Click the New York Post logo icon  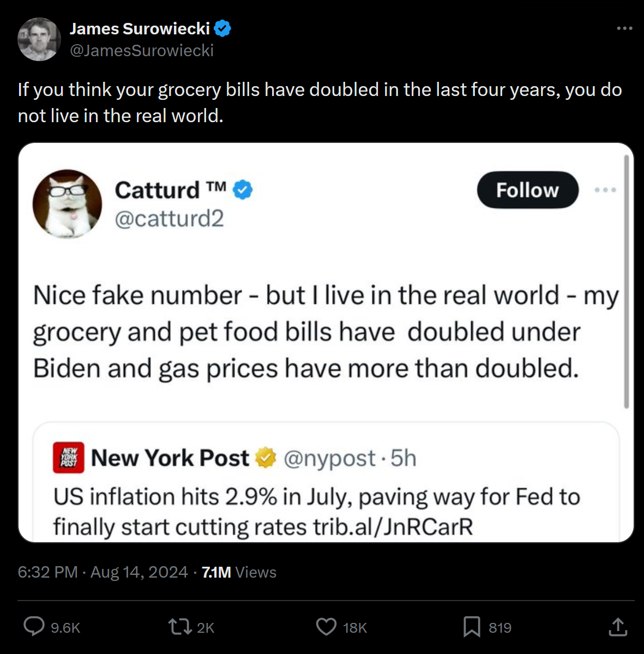(x=68, y=458)
